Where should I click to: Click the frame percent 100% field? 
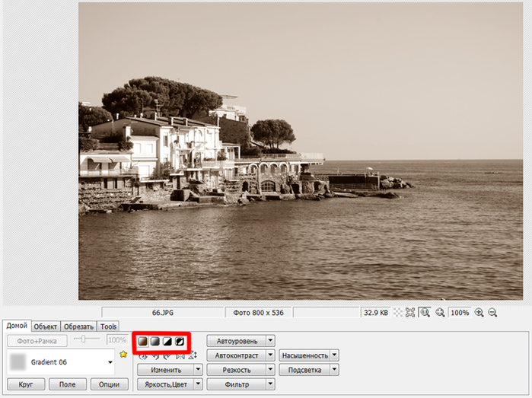click(117, 340)
